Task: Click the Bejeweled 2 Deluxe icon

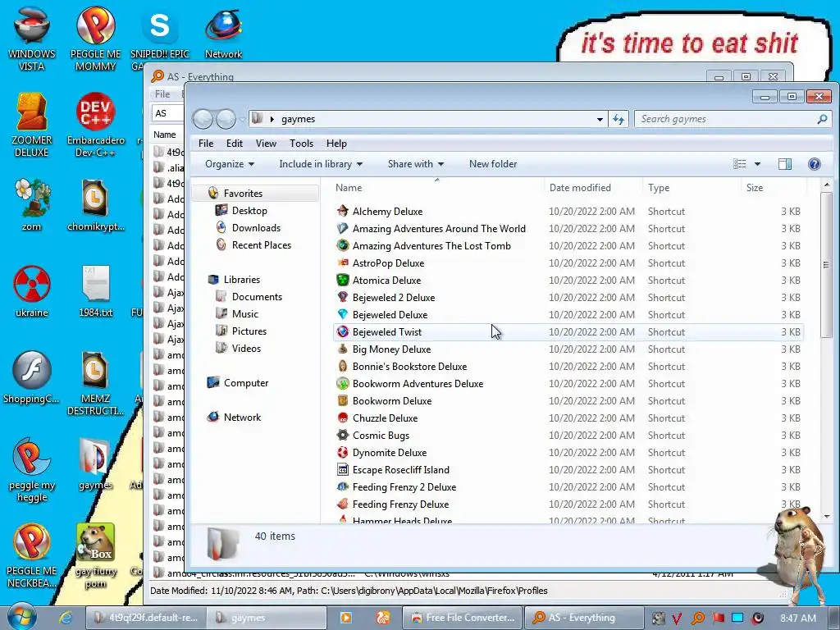Action: [342, 297]
